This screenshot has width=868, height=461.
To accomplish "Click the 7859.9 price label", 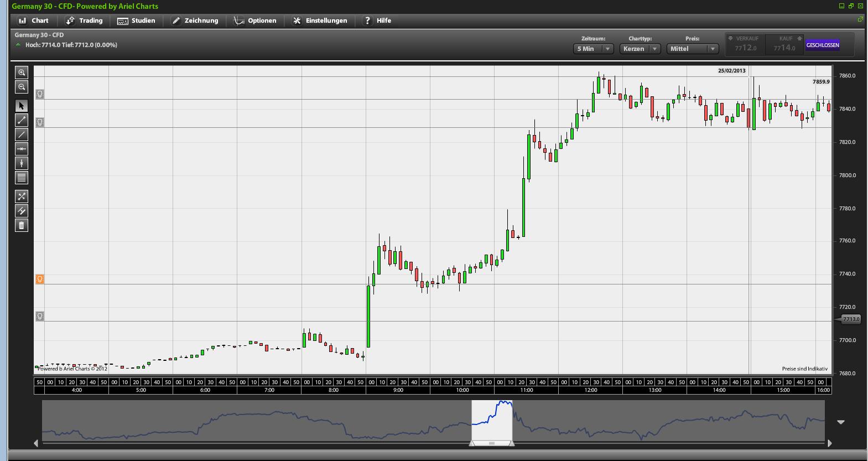I will tap(821, 82).
